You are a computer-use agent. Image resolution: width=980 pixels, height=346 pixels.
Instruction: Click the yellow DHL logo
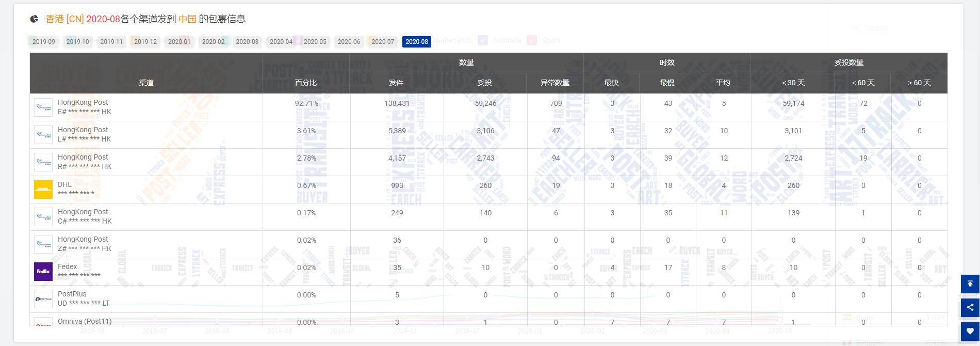pos(43,190)
